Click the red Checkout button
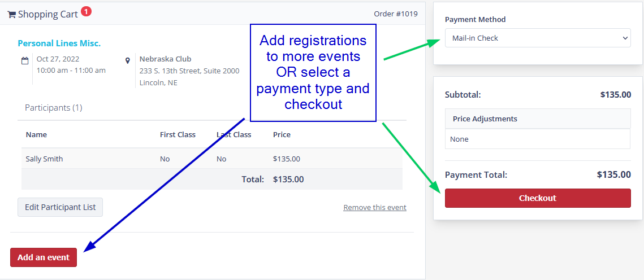Image resolution: width=644 pixels, height=280 pixels. pyautogui.click(x=538, y=198)
